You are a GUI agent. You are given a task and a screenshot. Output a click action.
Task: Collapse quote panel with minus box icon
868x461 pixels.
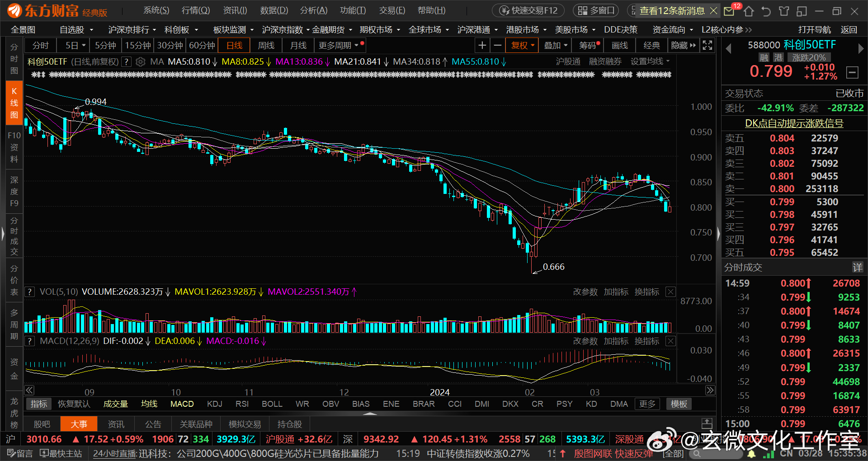click(x=853, y=72)
